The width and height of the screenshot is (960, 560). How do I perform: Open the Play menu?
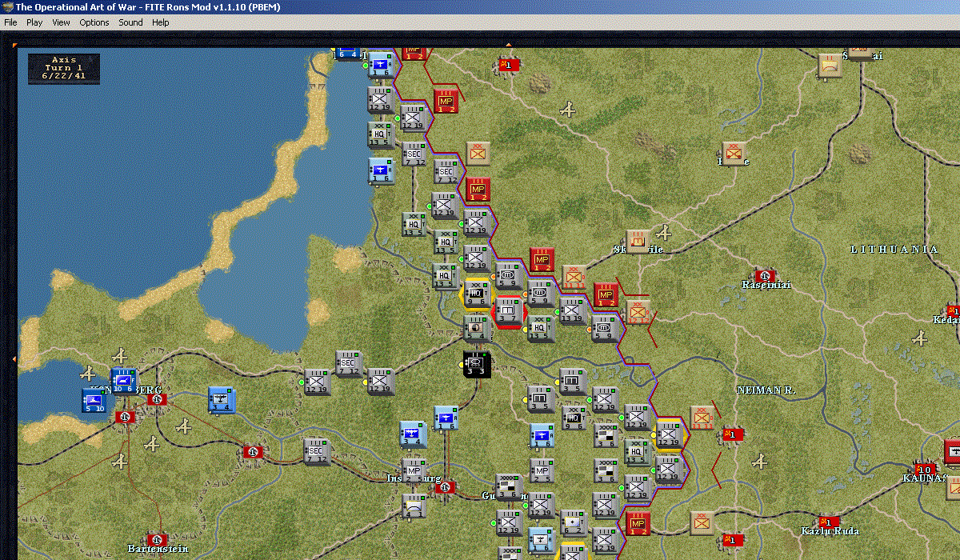point(34,22)
